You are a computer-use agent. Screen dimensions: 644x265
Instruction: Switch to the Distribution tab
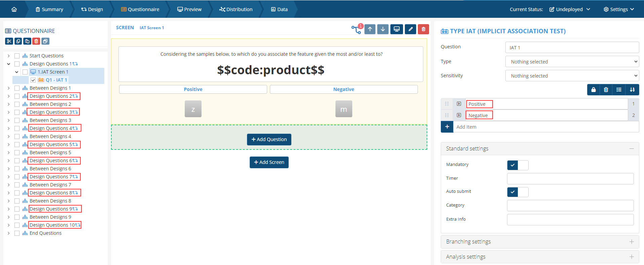[236, 9]
